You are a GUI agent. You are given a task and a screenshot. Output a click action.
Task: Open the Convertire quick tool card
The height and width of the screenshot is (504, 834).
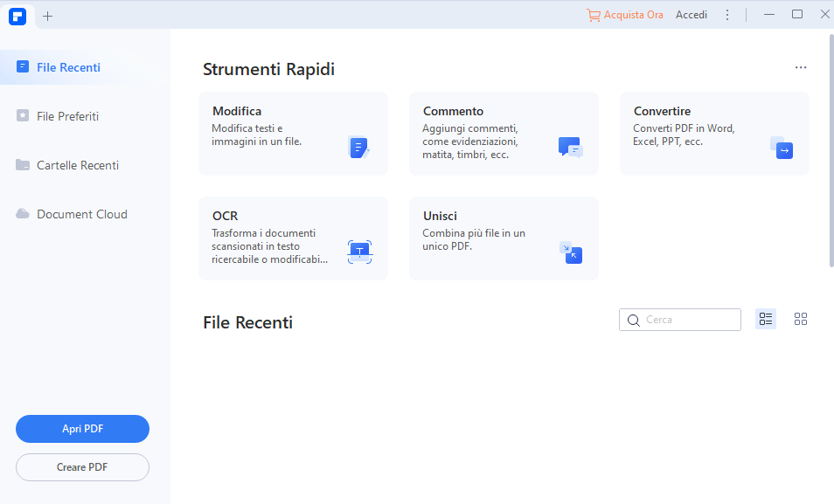coord(714,134)
